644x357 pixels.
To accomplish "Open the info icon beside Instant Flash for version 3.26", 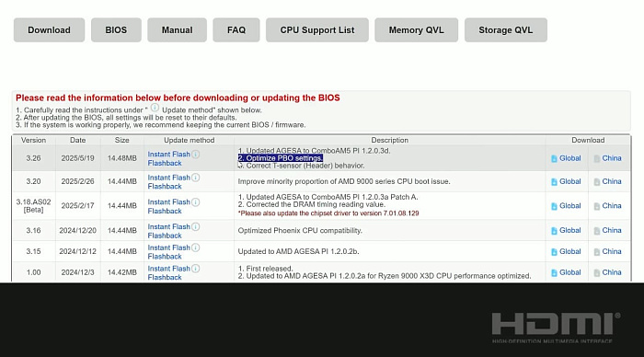I will click(195, 154).
